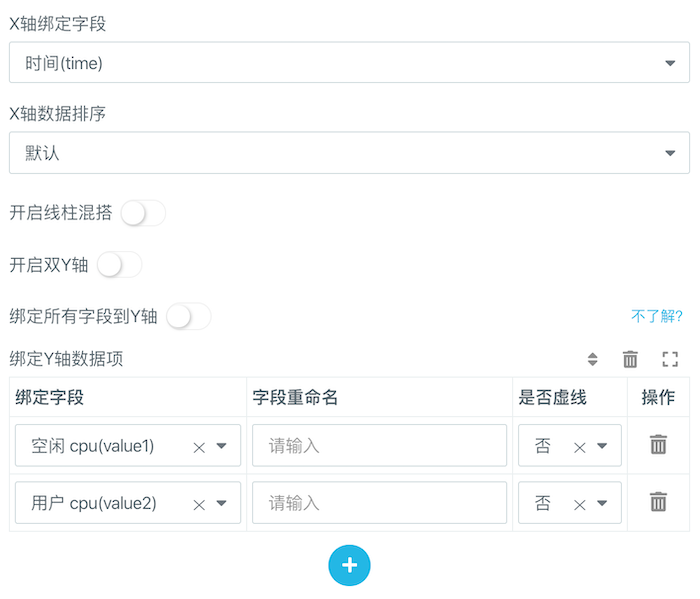Clear dashed-line value in second row
This screenshot has height=599, width=700.
[x=579, y=504]
